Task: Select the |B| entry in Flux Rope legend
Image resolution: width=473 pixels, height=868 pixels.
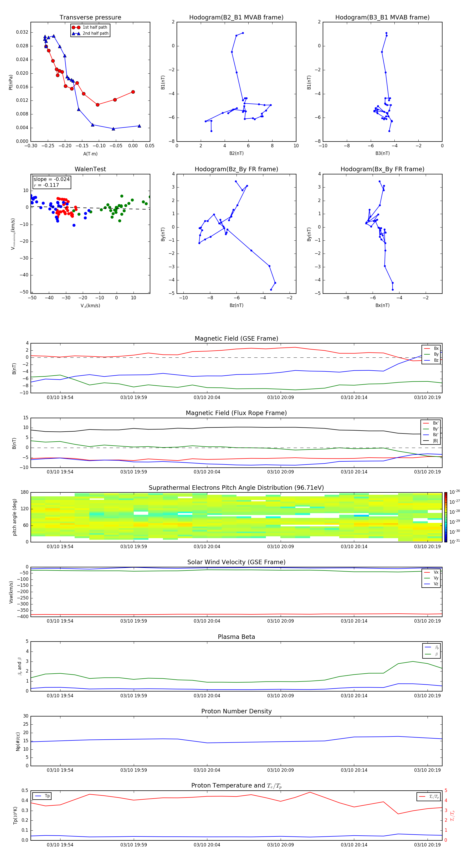Action: click(x=431, y=441)
